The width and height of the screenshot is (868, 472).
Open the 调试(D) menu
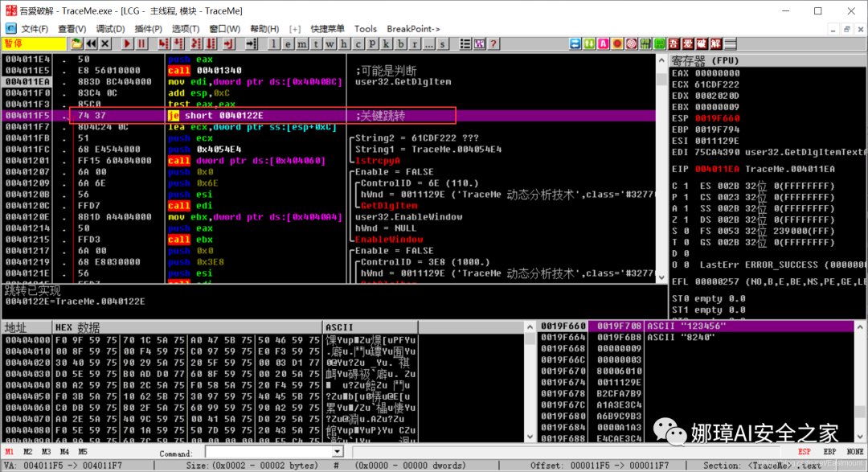click(110, 29)
